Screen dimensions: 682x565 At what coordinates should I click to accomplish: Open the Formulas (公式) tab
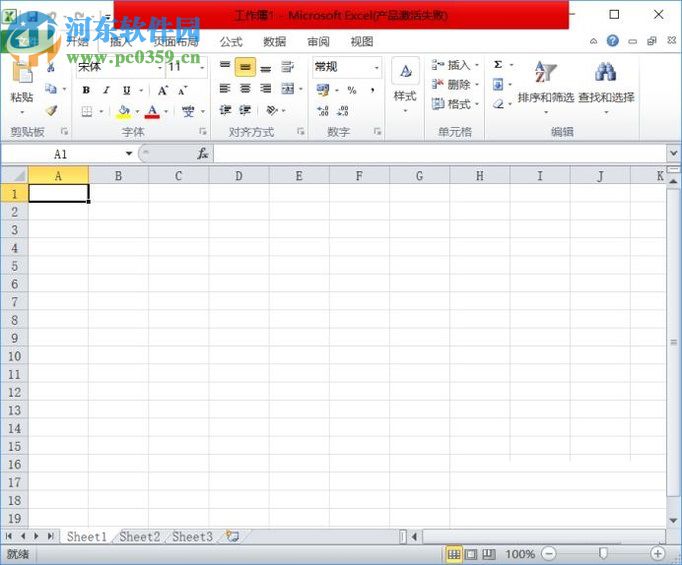(x=231, y=42)
